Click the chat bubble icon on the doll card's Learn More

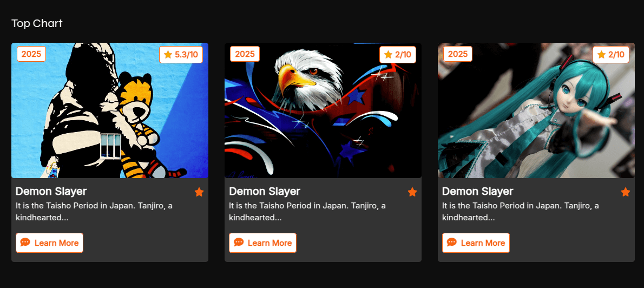click(452, 243)
